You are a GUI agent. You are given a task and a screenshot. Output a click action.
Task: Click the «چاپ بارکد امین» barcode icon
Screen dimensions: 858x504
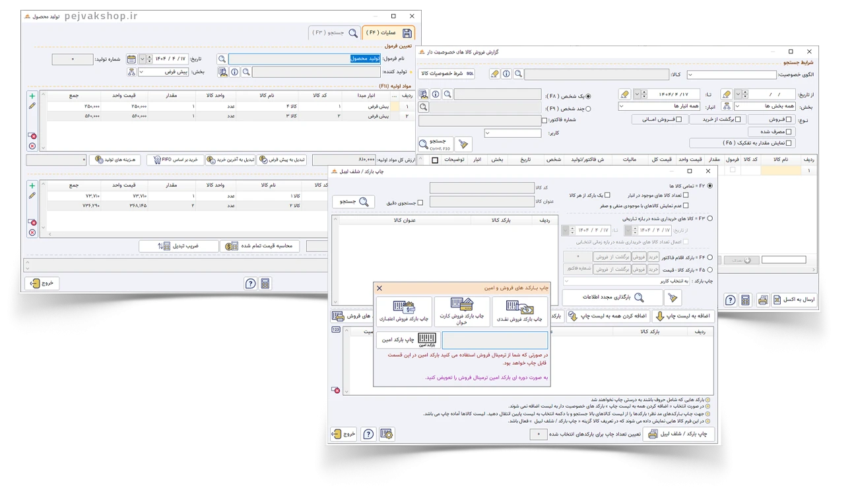[x=427, y=339]
